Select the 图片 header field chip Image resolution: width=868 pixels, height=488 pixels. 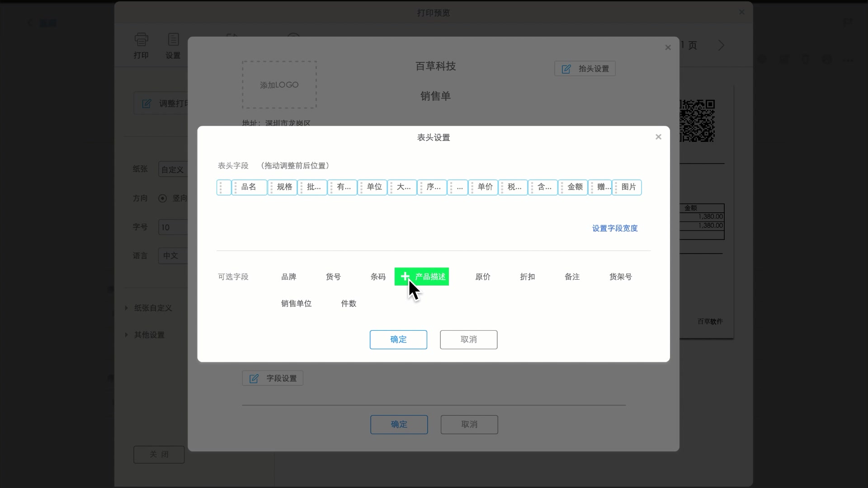[627, 187]
